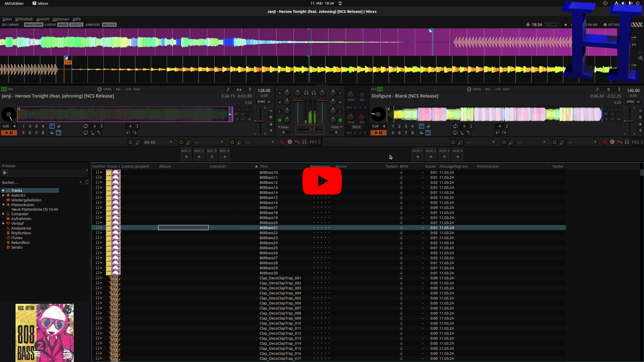This screenshot has width=644, height=362.
Task: Click deck 2 hotcue 7 button
Action: pyautogui.click(x=406, y=133)
